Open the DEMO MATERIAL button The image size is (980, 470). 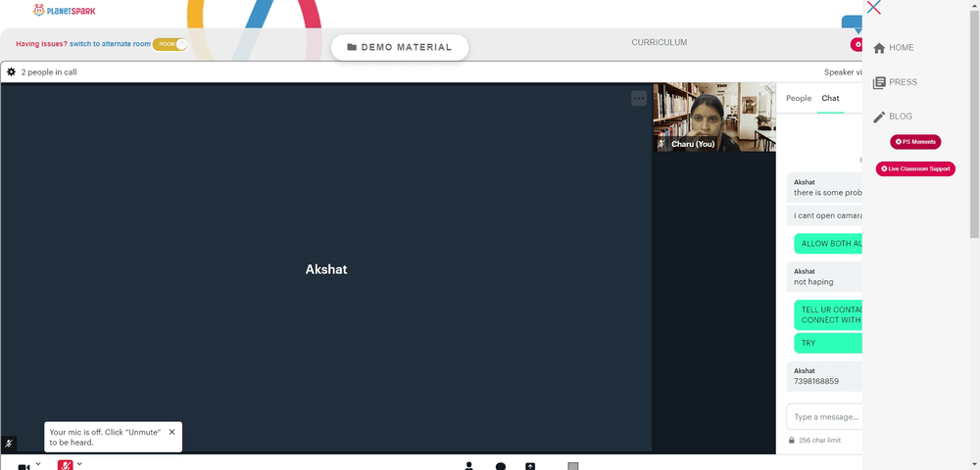tap(400, 47)
